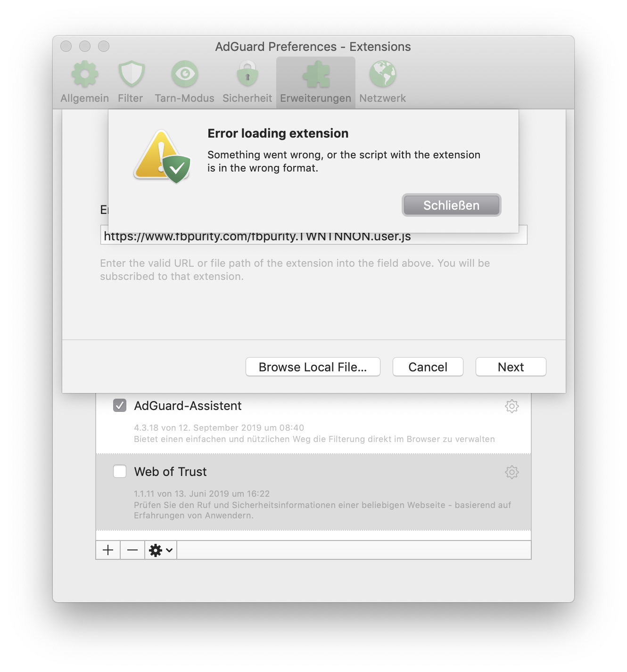The image size is (627, 672).
Task: Open the gear actions dropdown below the list
Action: 161,550
